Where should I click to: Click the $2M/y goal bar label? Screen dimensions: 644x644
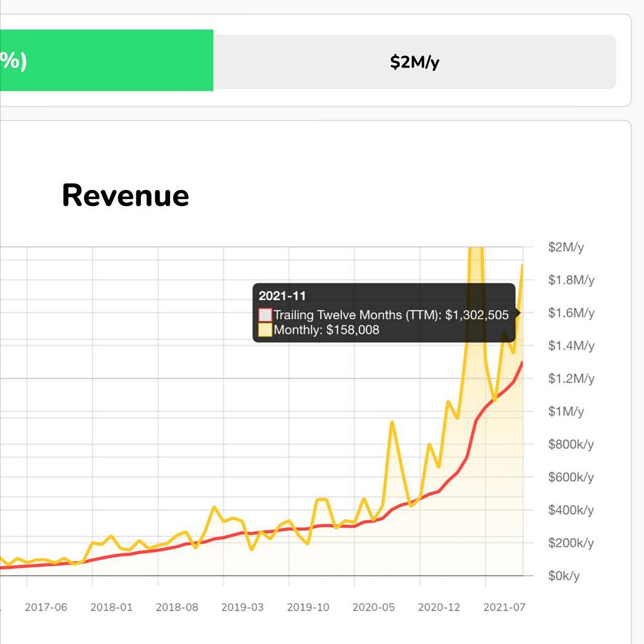[x=414, y=62]
